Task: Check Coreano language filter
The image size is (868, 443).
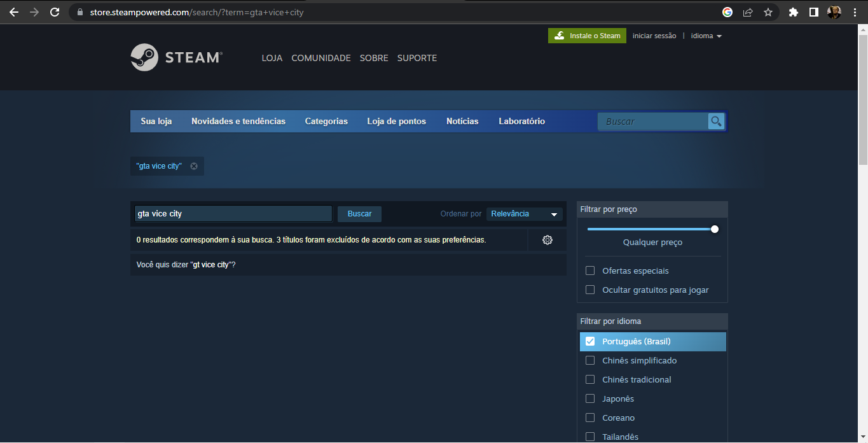Action: [x=590, y=418]
